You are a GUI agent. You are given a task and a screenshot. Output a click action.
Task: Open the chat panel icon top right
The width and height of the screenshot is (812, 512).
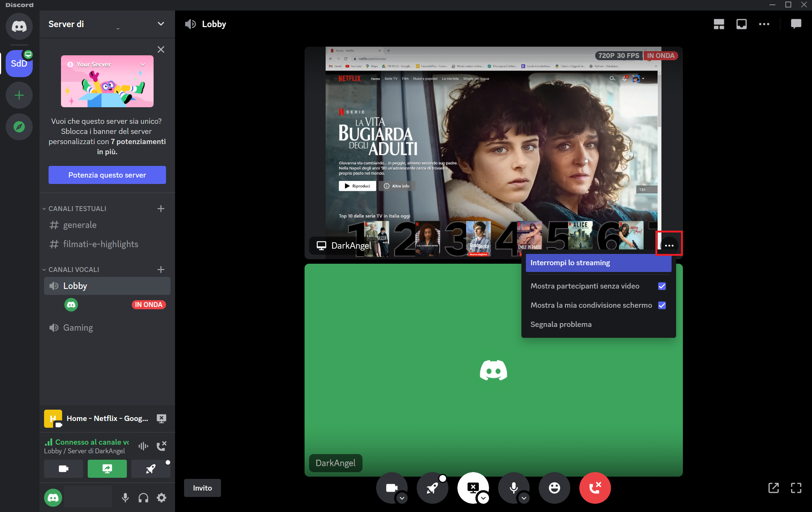[796, 24]
